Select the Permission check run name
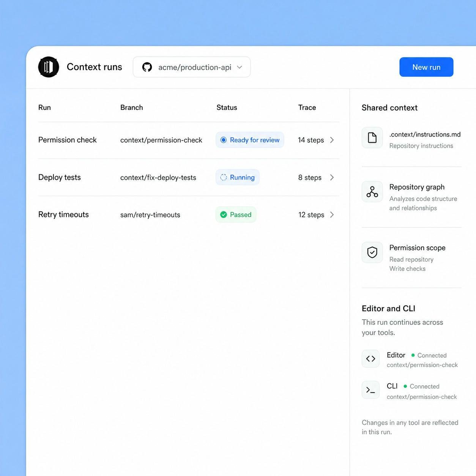Viewport: 476px width, 476px height. tap(68, 140)
